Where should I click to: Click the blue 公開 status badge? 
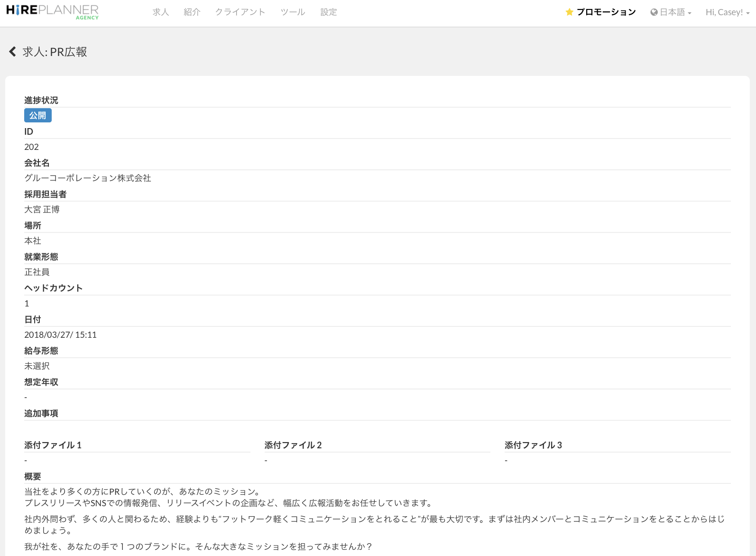38,115
